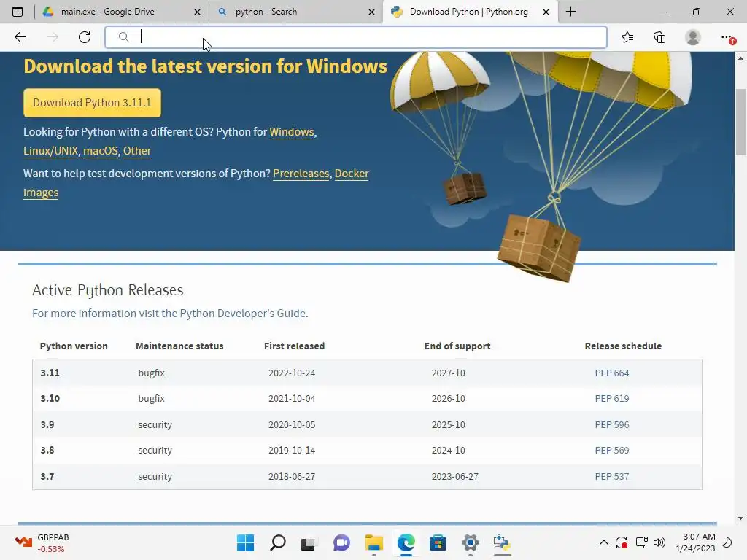The width and height of the screenshot is (747, 560).
Task: Open the macOS downloads link
Action: [x=101, y=151]
